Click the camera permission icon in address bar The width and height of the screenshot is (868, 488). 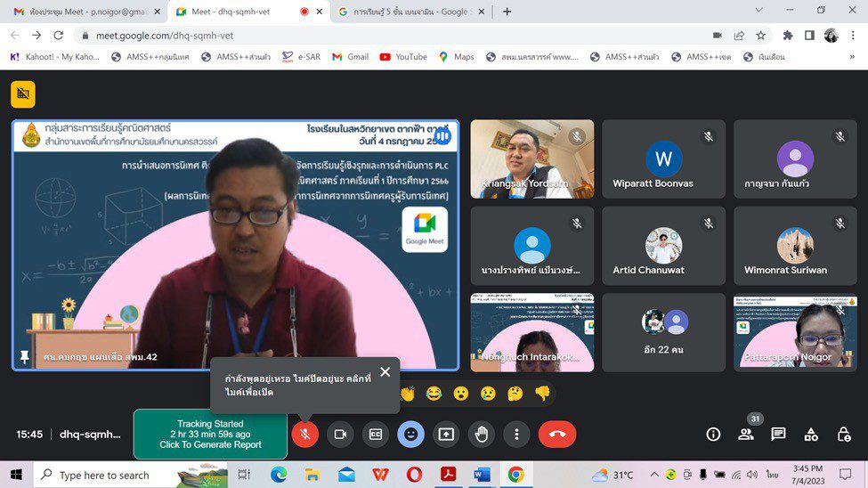(718, 36)
